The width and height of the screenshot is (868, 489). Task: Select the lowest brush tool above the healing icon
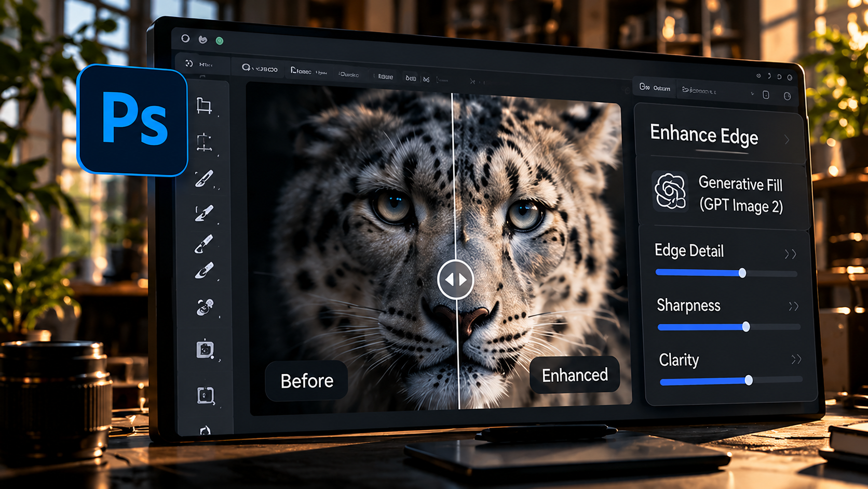click(x=204, y=271)
